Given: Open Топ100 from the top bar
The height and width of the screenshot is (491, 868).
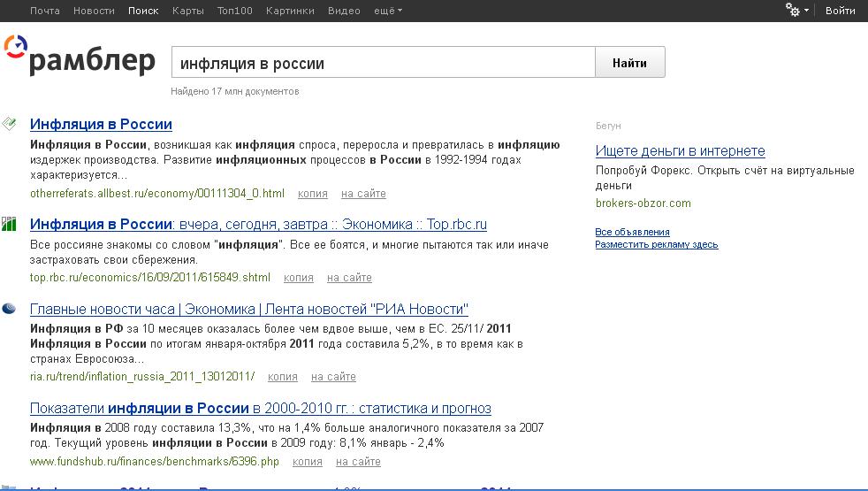Looking at the screenshot, I should point(235,11).
